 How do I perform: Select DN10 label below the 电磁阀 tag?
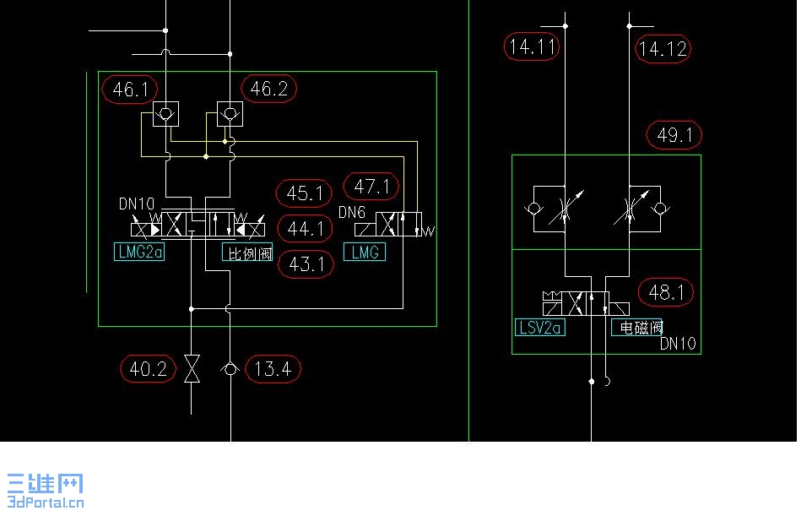point(678,344)
